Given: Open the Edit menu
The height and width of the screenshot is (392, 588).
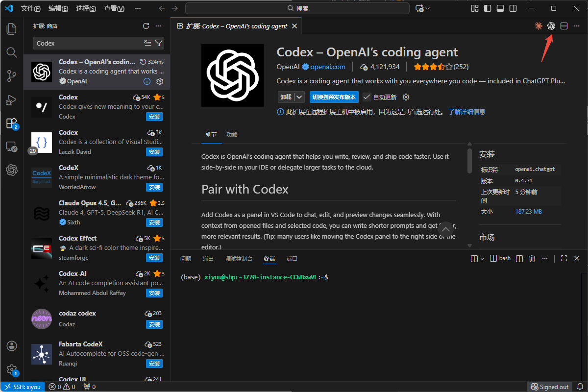Looking at the screenshot, I should tap(59, 8).
